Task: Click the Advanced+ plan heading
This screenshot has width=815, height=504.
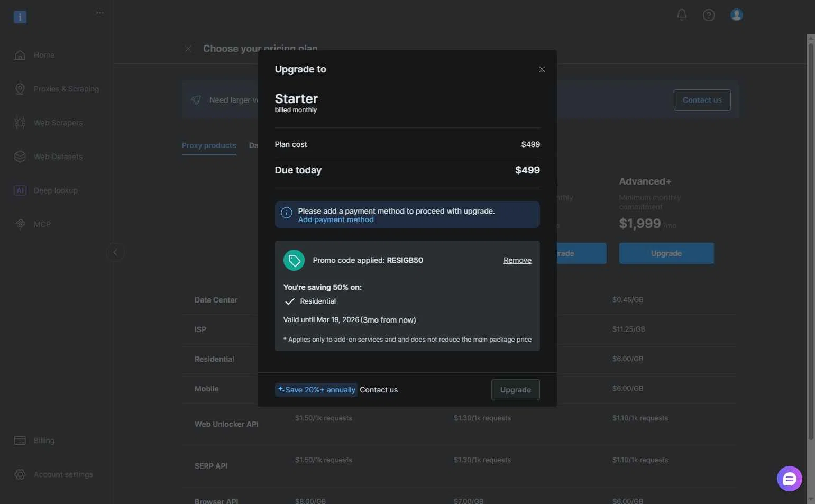Action: tap(645, 181)
